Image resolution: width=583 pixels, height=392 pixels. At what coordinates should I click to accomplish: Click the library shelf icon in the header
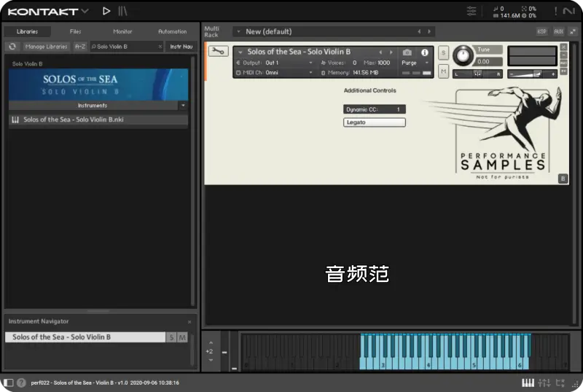click(x=122, y=11)
